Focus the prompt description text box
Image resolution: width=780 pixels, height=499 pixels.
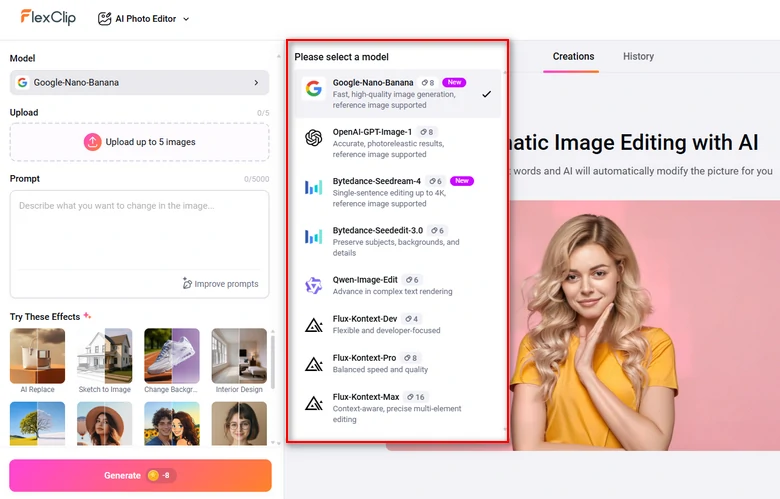coord(139,231)
